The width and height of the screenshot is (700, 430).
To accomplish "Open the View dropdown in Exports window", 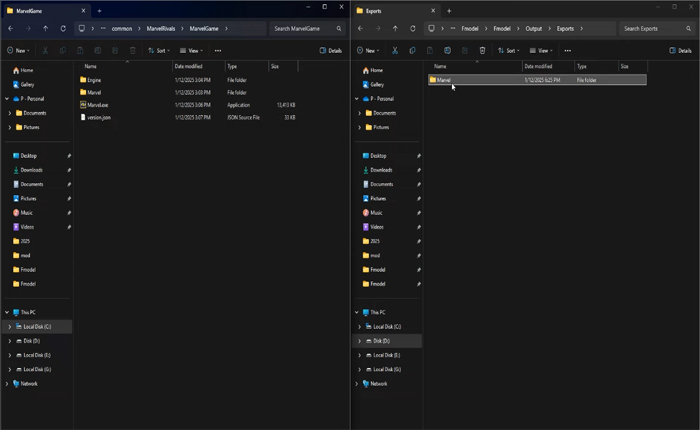I will pos(542,50).
